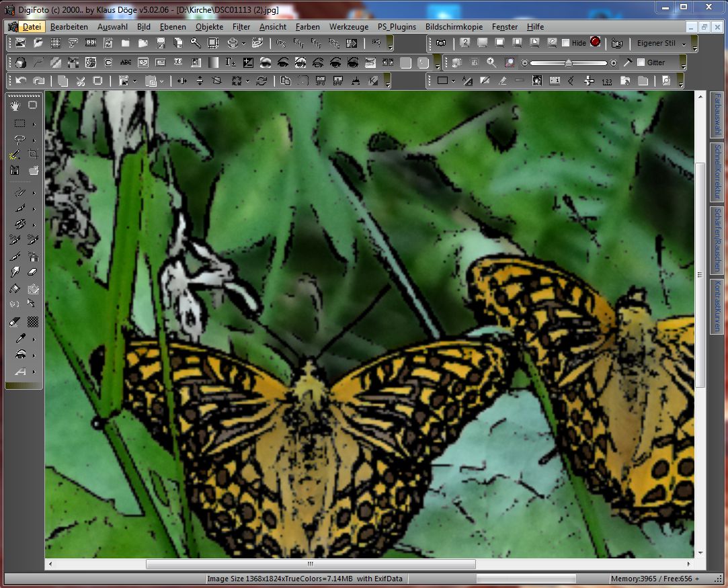The height and width of the screenshot is (588, 728).
Task: Click the undo arrow icon
Action: click(x=21, y=81)
